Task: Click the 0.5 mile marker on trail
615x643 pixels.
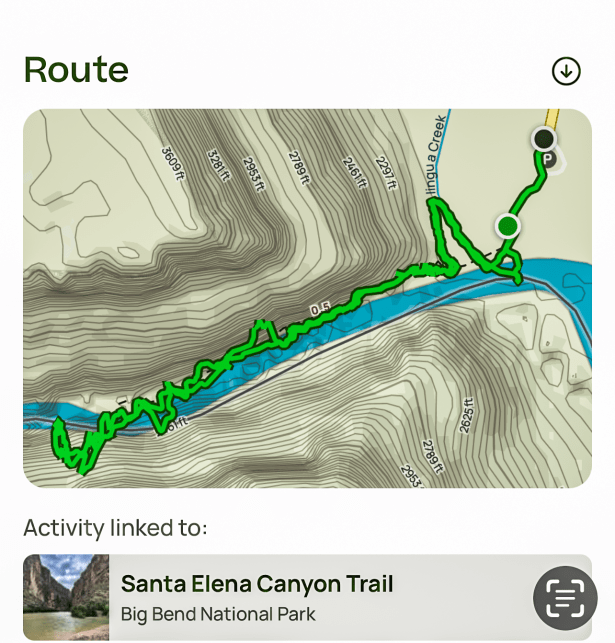Action: 320,312
